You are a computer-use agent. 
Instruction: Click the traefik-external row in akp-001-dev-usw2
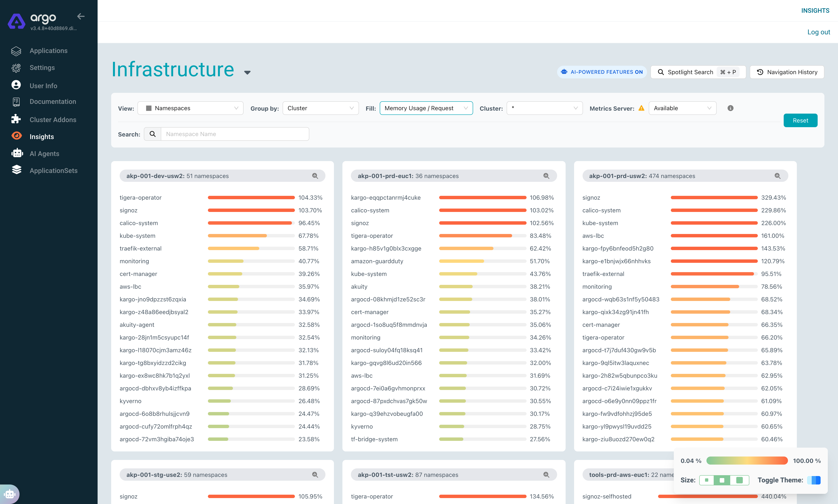click(x=222, y=249)
